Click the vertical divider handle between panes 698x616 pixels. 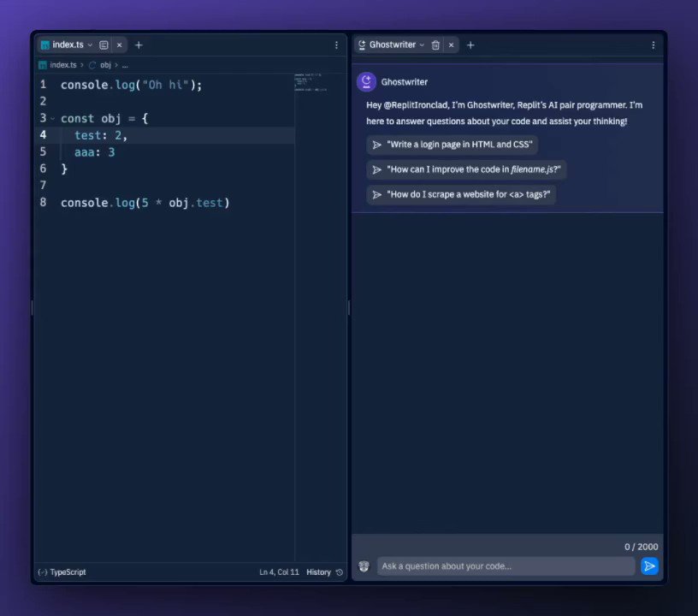[x=349, y=307]
